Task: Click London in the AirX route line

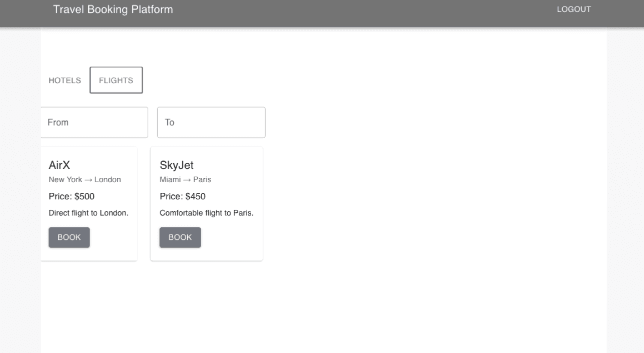Action: 108,180
